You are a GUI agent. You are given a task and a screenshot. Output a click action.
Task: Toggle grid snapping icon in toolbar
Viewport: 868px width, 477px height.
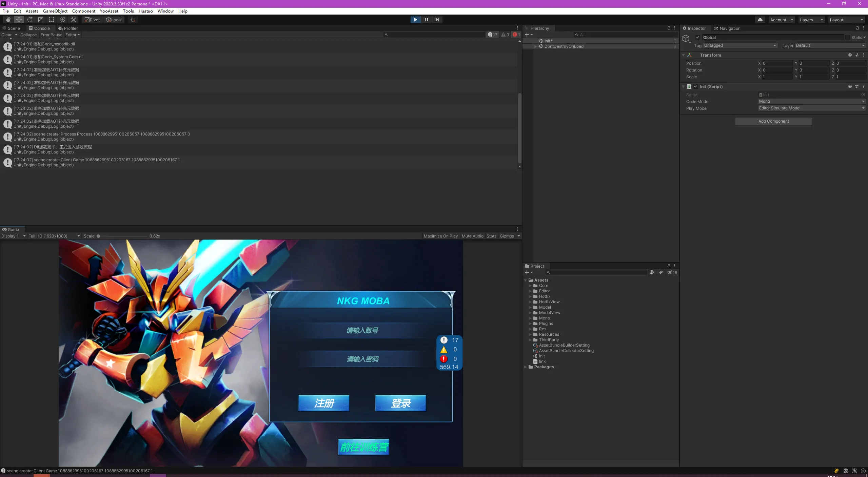coord(133,20)
